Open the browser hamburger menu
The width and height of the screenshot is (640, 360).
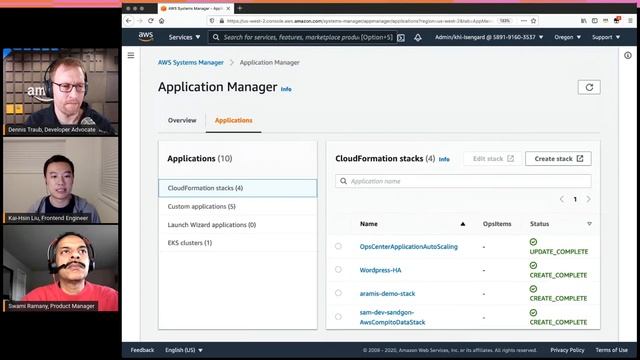(x=630, y=20)
